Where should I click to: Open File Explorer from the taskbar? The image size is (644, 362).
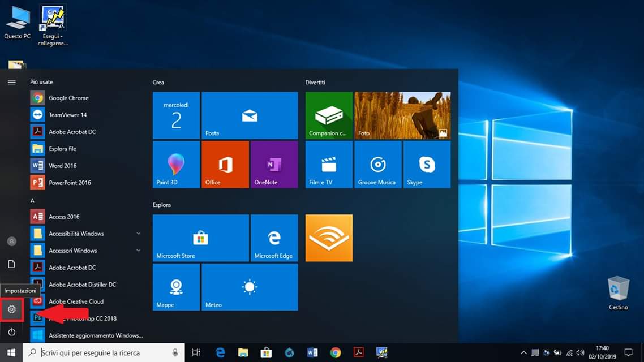(x=243, y=352)
